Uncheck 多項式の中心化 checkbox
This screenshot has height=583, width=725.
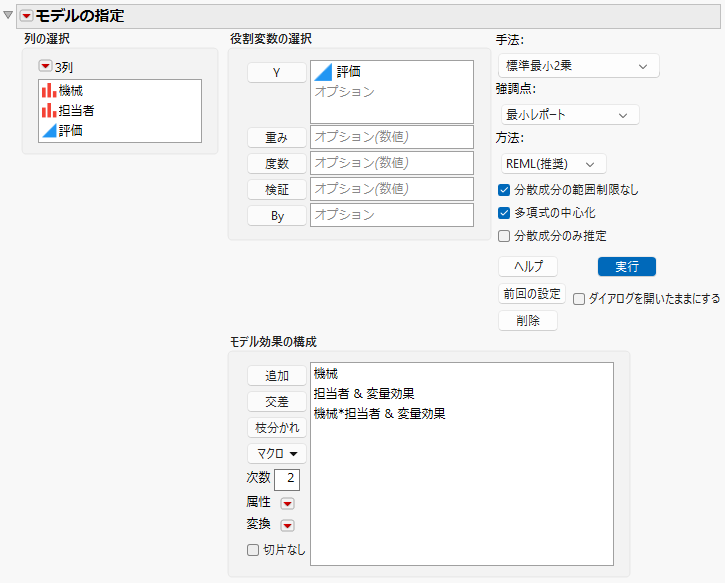pos(504,213)
